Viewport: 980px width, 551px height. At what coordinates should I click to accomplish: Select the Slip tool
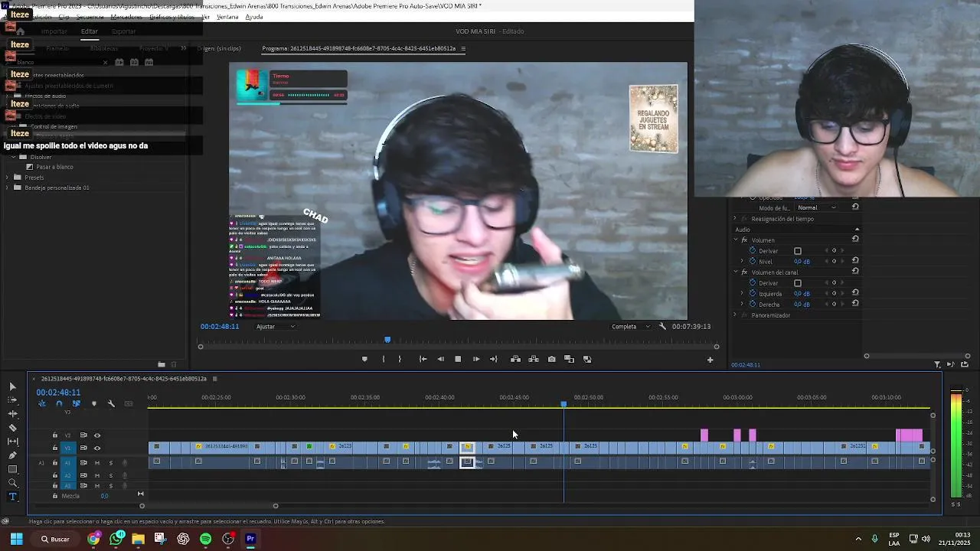[12, 442]
